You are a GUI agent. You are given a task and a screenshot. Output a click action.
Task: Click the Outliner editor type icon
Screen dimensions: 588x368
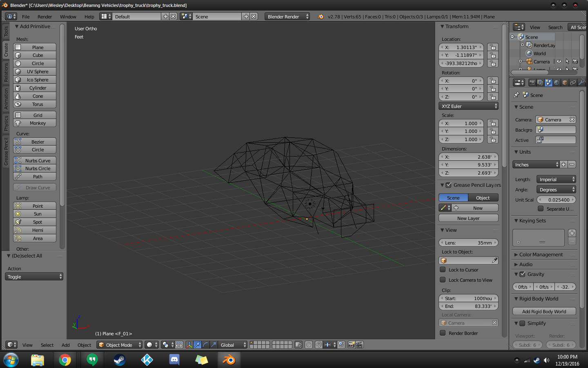(519, 27)
